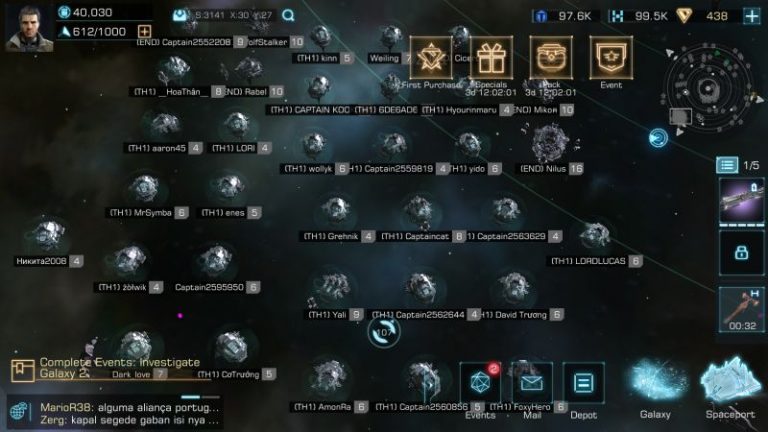Click the repair timer showing 00:32
768x432 pixels.
pos(741,310)
